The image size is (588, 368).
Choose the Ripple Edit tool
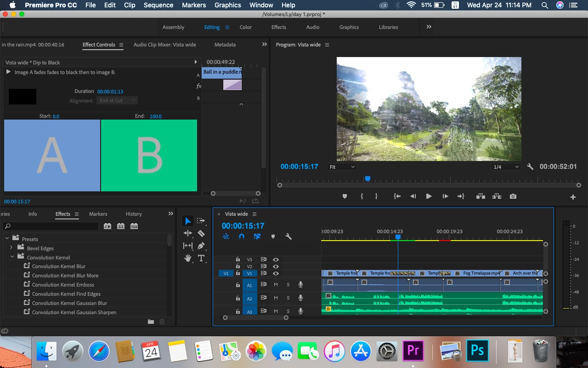pyautogui.click(x=188, y=234)
